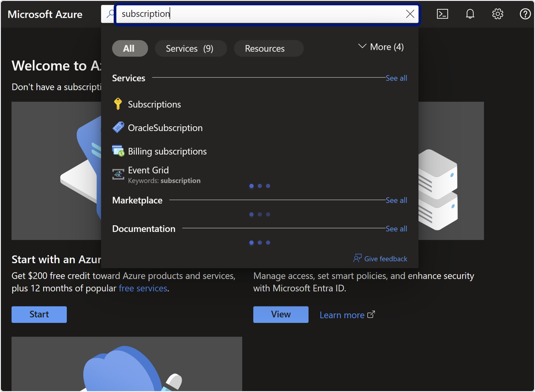535x392 pixels.
Task: Select the Resources filter tab
Action: 268,49
